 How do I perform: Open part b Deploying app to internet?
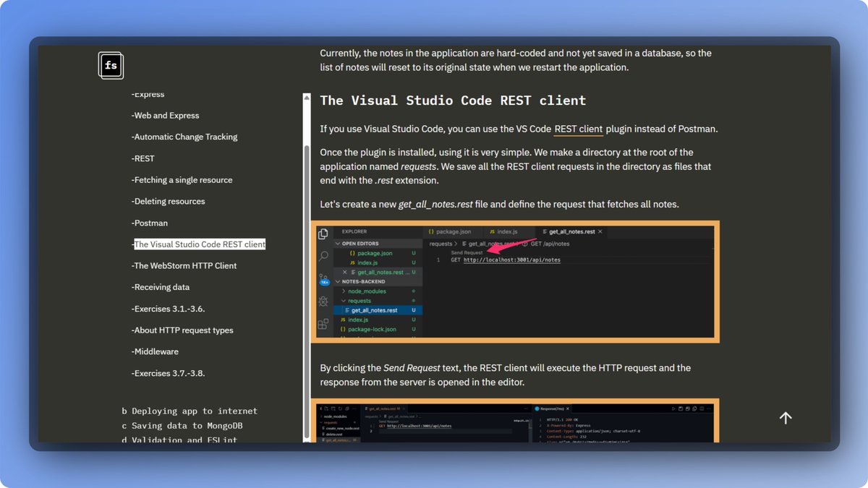point(190,411)
